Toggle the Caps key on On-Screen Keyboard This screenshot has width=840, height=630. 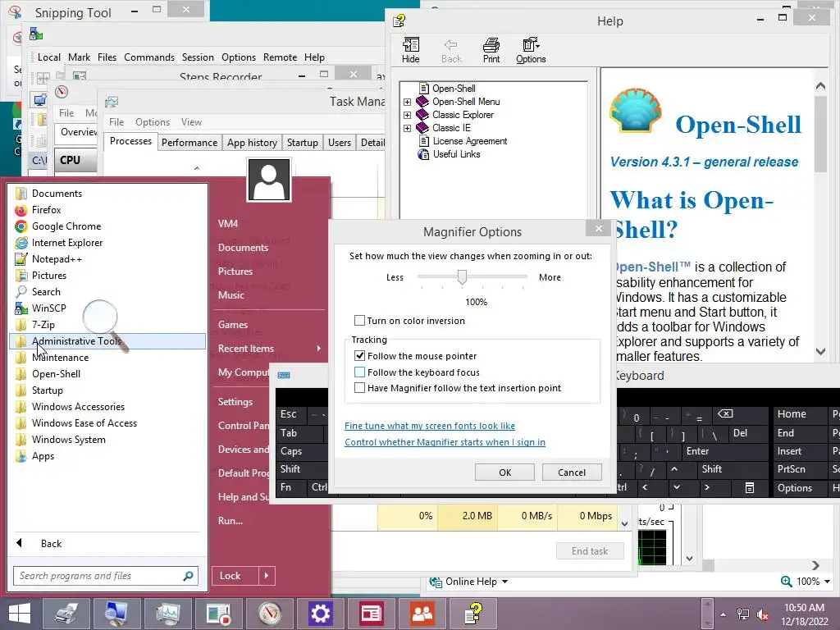click(x=300, y=451)
